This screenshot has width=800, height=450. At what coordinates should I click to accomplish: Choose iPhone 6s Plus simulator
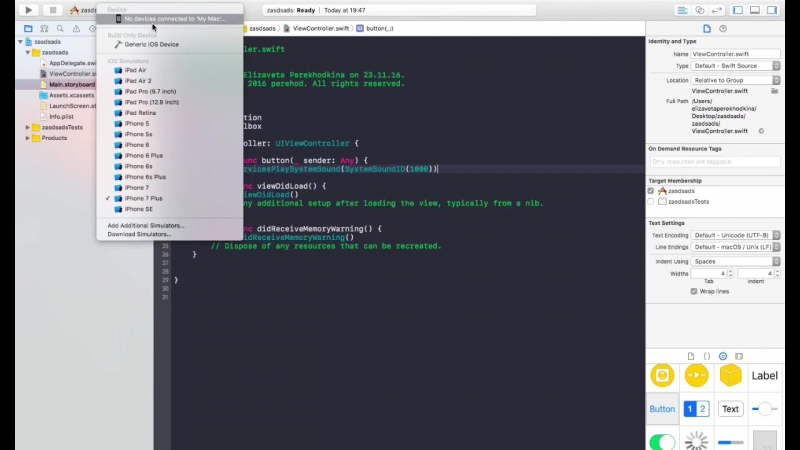pos(145,177)
